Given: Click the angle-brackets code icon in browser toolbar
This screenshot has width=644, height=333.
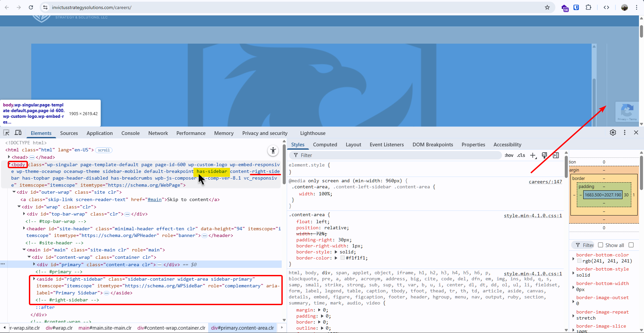Looking at the screenshot, I should [606, 7].
